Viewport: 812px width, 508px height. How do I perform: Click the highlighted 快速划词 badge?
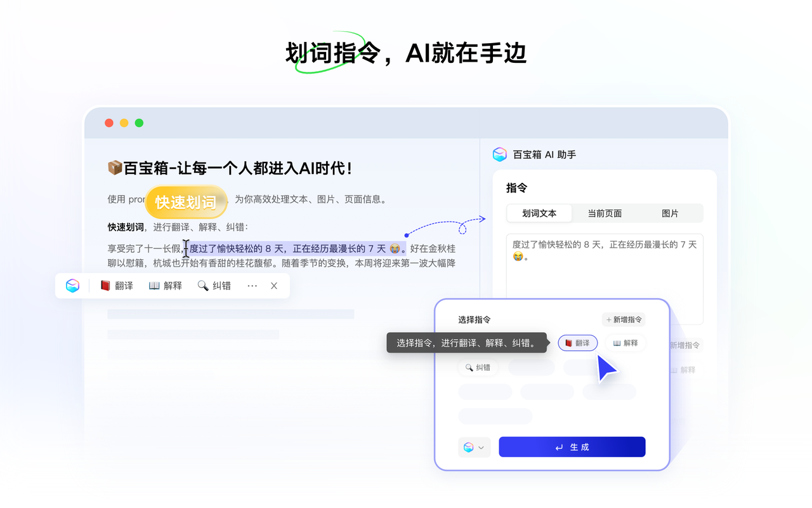[x=186, y=202]
